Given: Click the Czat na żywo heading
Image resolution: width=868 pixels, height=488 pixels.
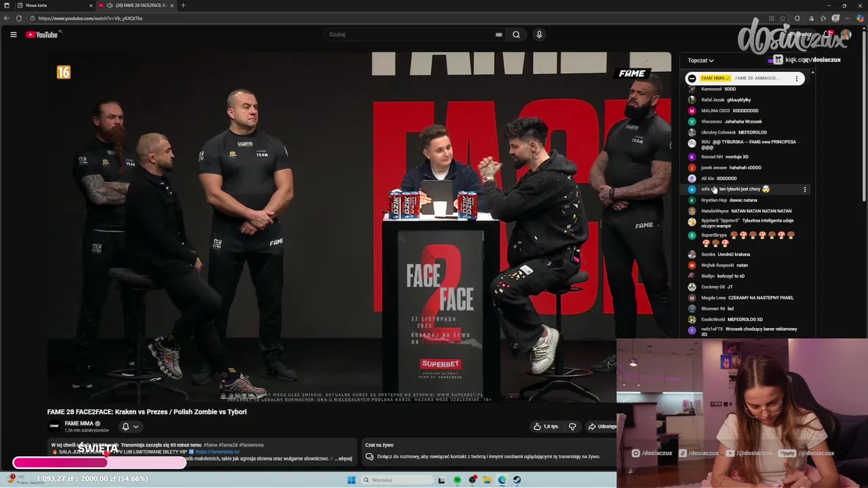Looking at the screenshot, I should (x=379, y=445).
